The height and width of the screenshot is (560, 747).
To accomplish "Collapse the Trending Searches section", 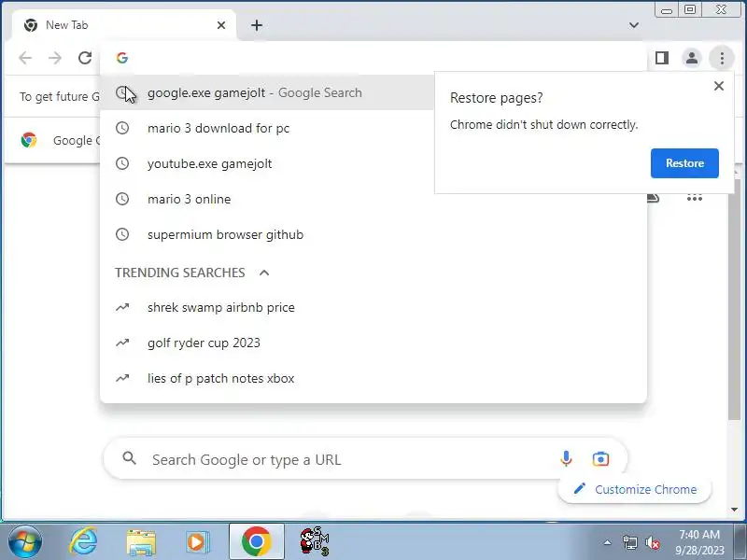I will (264, 273).
